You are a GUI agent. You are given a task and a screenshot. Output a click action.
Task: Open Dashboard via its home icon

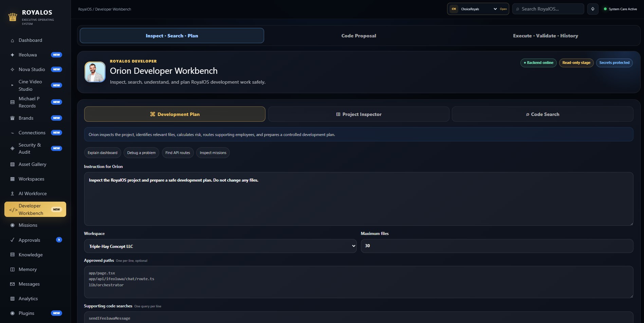coord(13,40)
